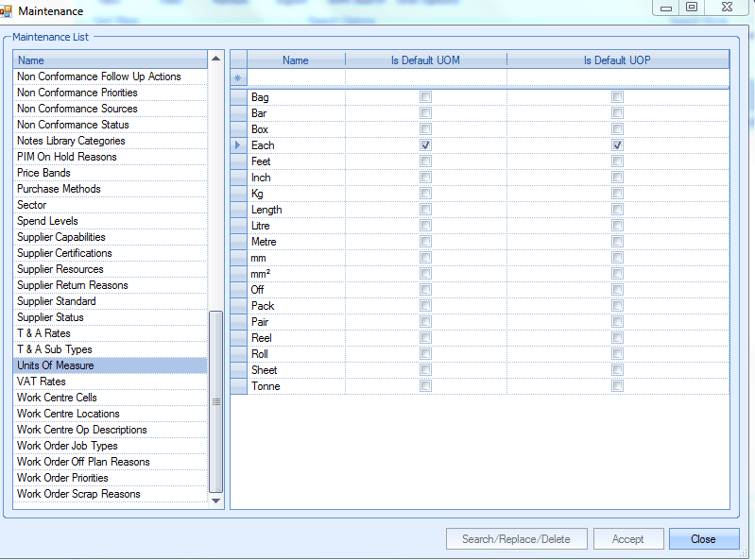Choose Price Bands in the maintenance list

coord(43,173)
